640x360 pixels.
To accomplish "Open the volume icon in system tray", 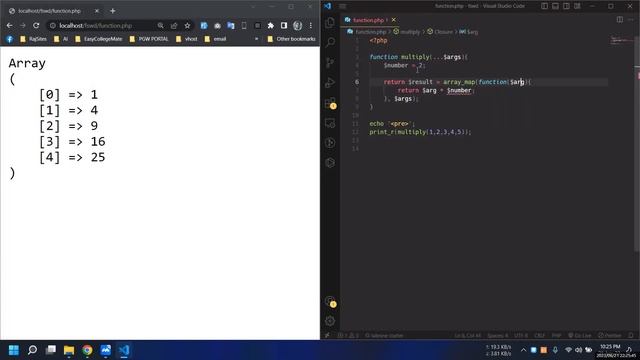I will click(578, 350).
